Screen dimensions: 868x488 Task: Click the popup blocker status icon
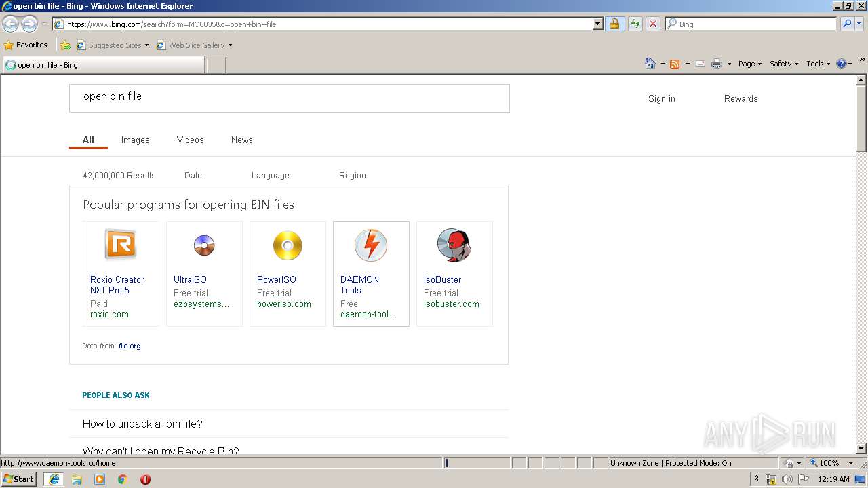click(x=788, y=463)
